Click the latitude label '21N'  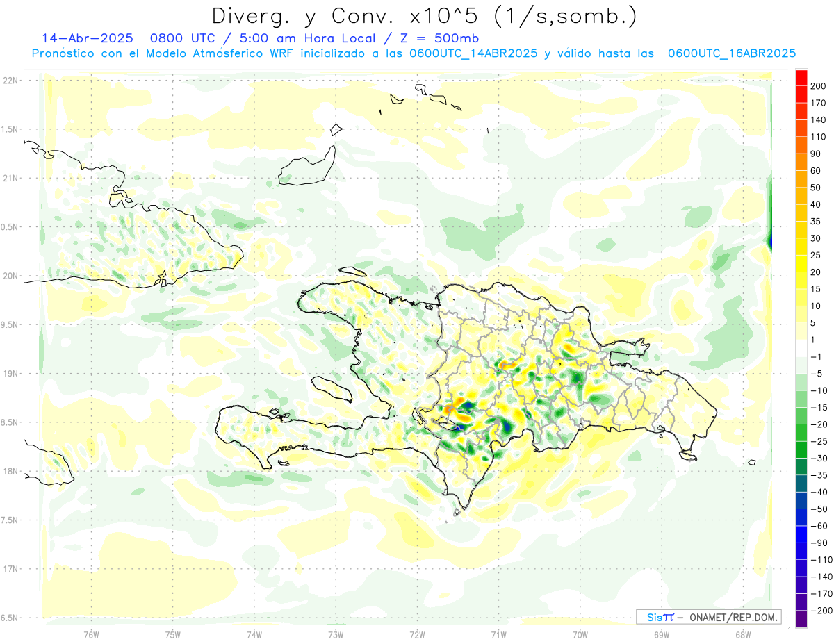click(x=10, y=178)
